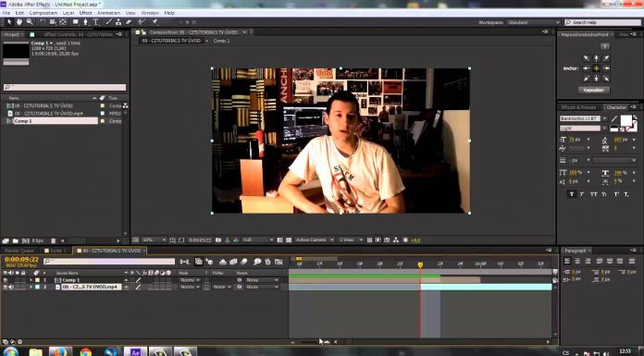Create a new composition from Project panel

pos(26,240)
